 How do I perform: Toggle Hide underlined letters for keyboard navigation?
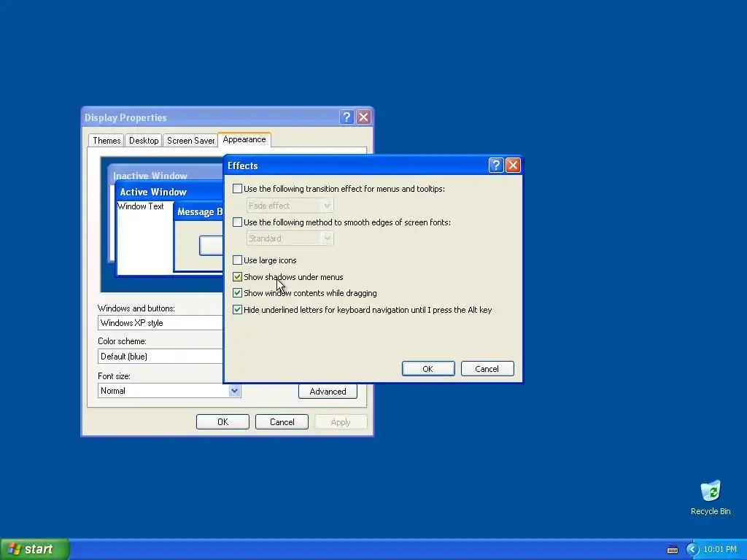[237, 309]
